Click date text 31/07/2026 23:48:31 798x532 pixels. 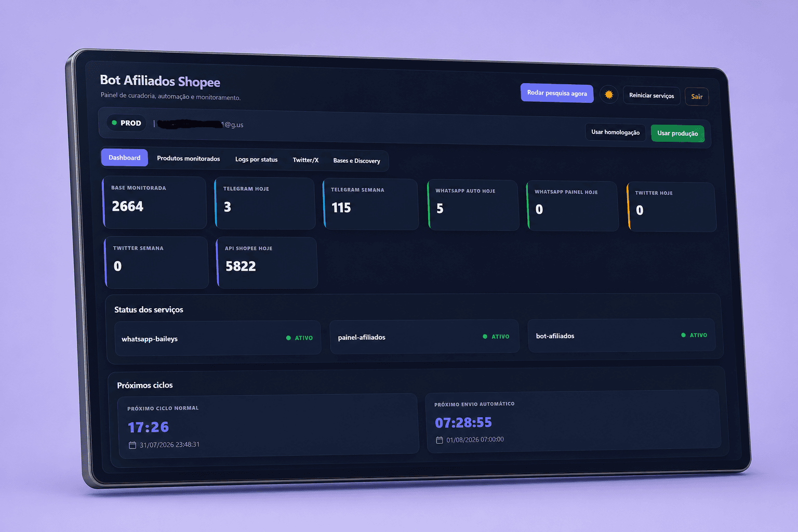click(169, 445)
